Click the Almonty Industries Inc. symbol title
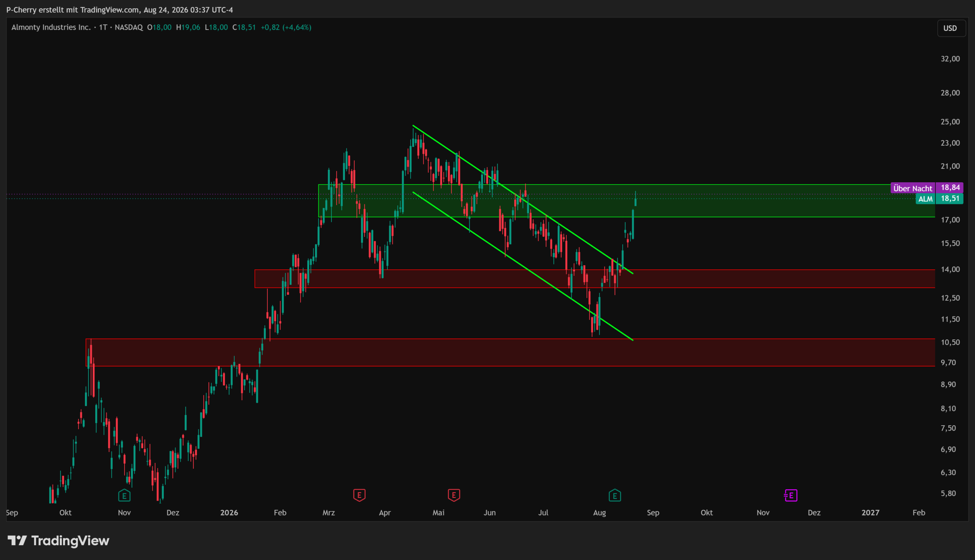975x560 pixels. tap(51, 27)
